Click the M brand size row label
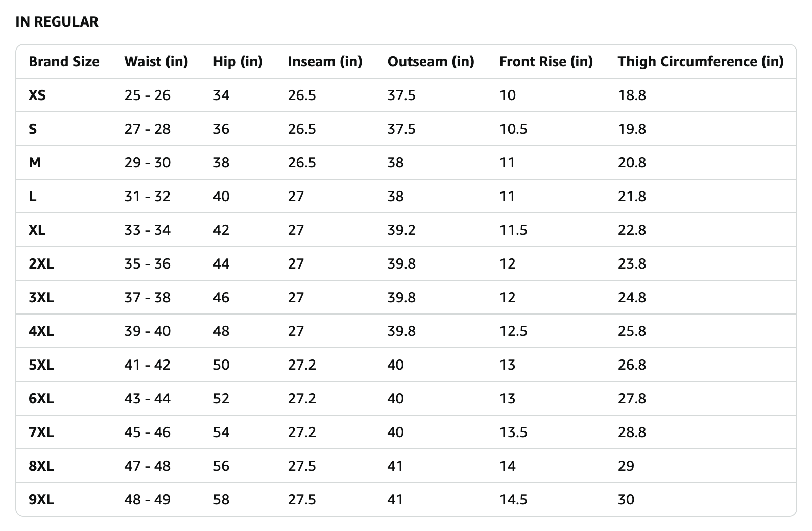The image size is (812, 531). pos(35,163)
